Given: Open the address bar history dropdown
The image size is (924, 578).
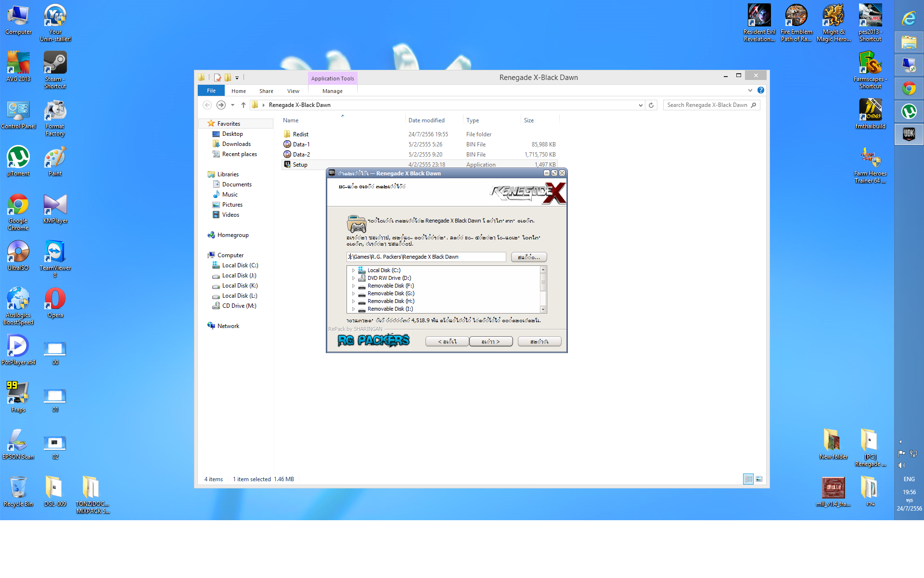Looking at the screenshot, I should tap(640, 105).
